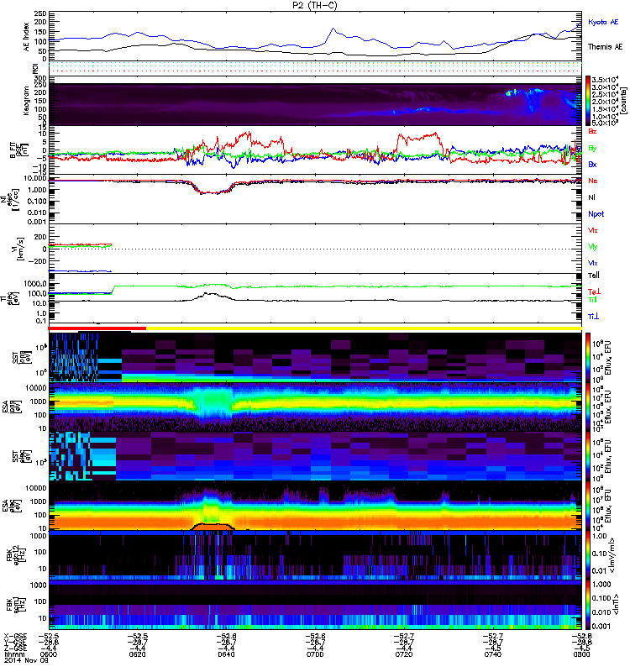The height and width of the screenshot is (672, 630).
Task: Select the green By legend label
Action: (x=592, y=148)
